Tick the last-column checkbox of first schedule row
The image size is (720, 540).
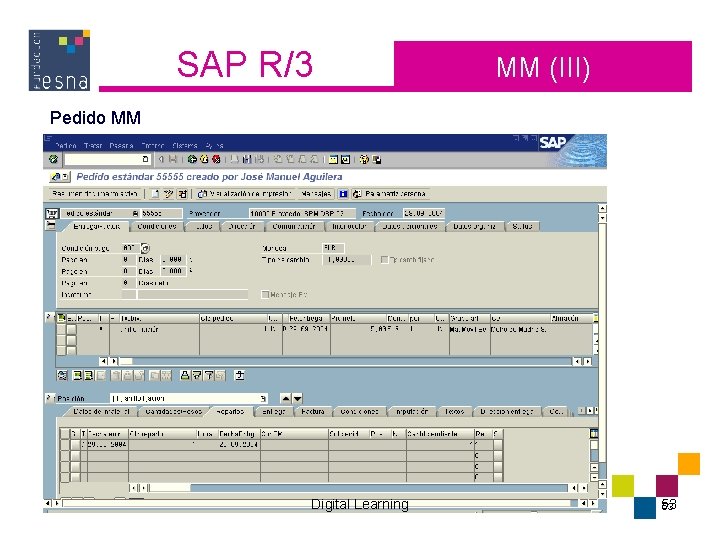(x=498, y=444)
